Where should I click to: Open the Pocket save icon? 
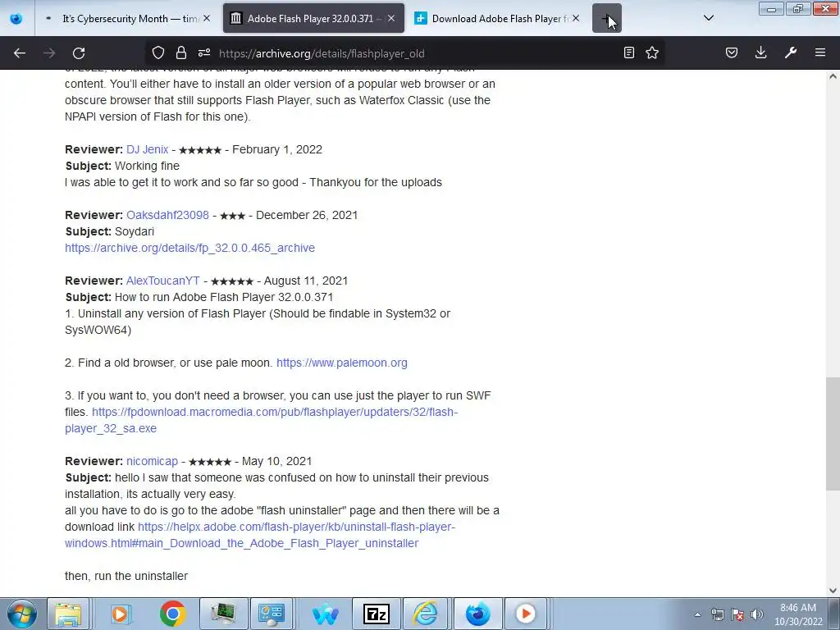732,52
